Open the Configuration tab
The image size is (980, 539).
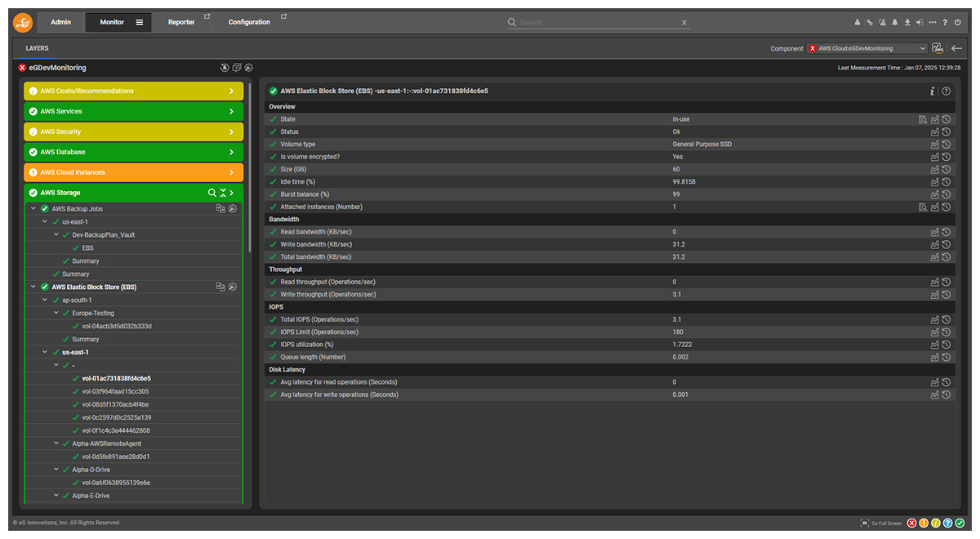coord(250,22)
